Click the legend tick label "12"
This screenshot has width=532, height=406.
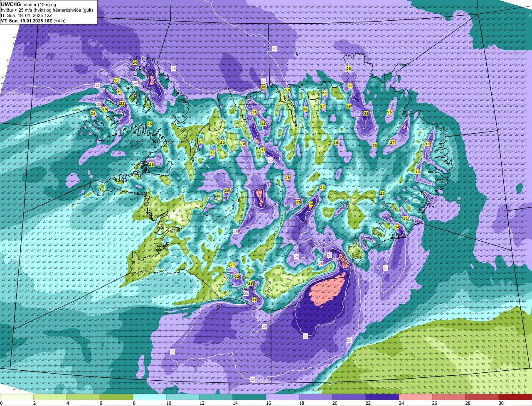click(202, 403)
